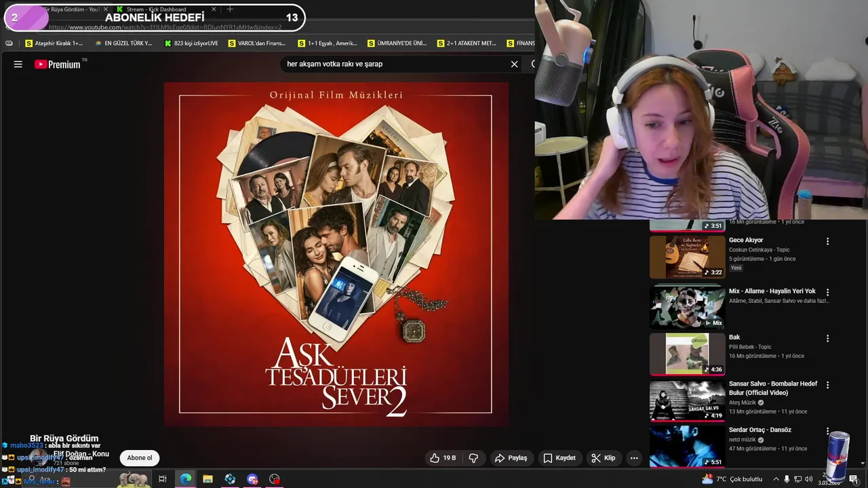Open the netd müzik channel name

[743, 440]
